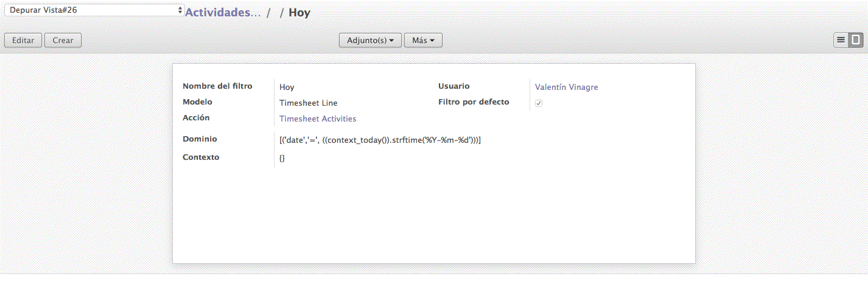868x299 pixels.
Task: Switch to list view icon
Action: [x=841, y=40]
